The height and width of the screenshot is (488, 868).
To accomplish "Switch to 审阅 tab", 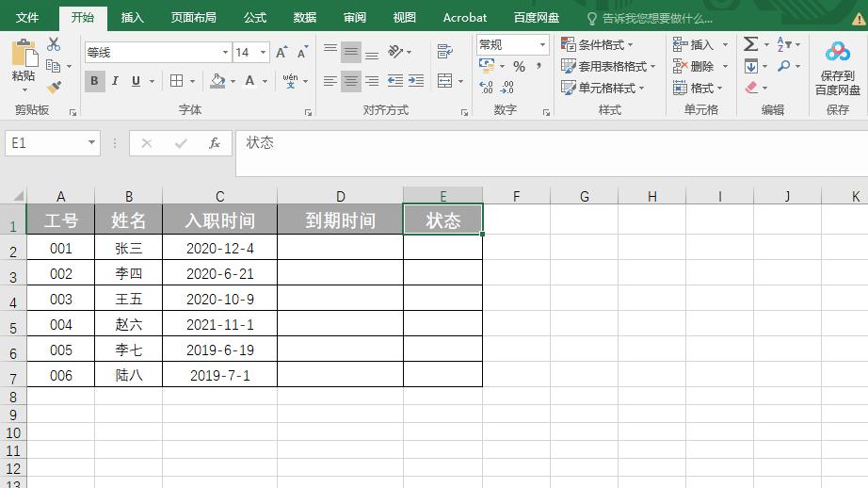I will (354, 17).
